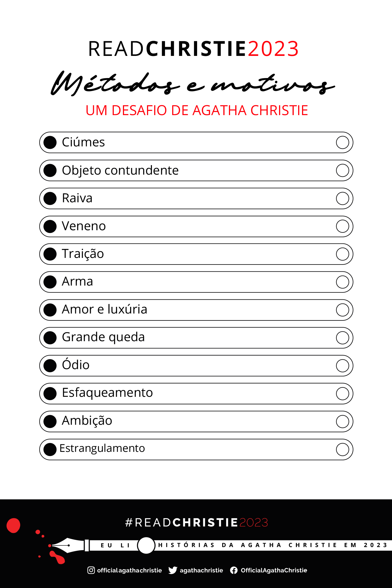Tick the Objeto contundente circle
392x588 pixels.
[342, 170]
